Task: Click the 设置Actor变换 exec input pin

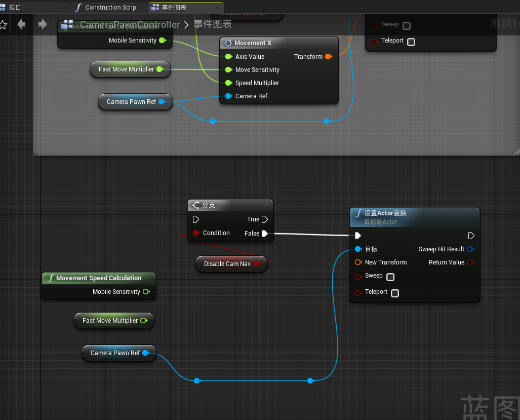Action: click(358, 236)
